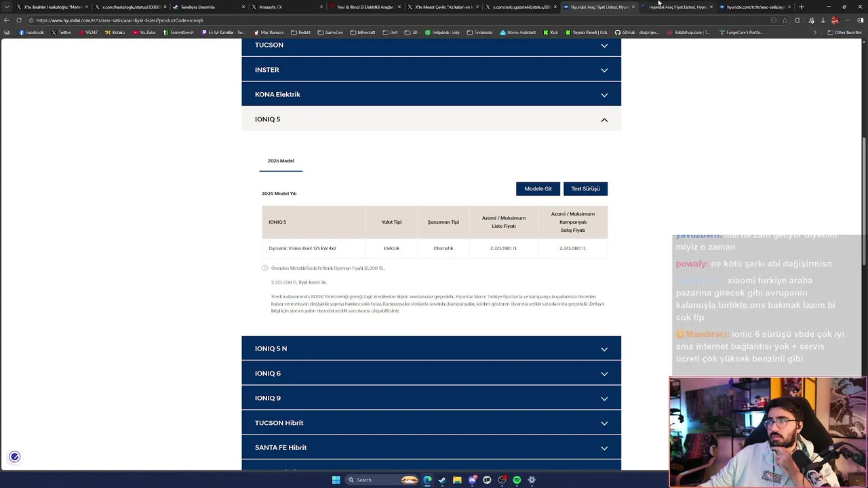Switch to X'te İbrahim Haskoloğlu tab
This screenshot has height=488, width=868.
point(52,7)
